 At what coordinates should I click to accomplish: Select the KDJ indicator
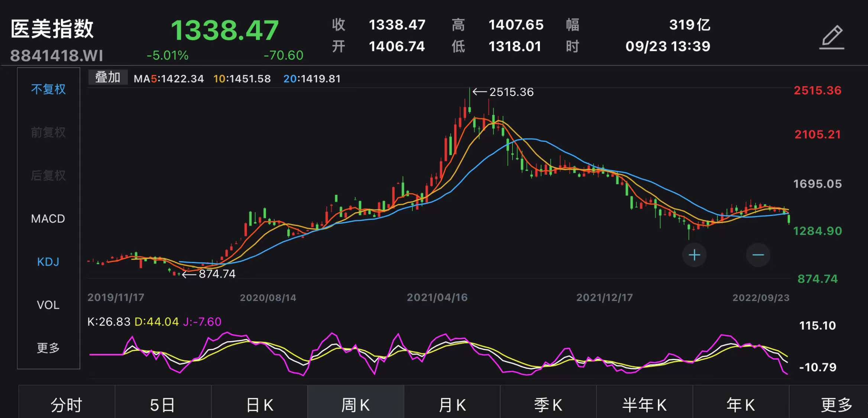[x=48, y=262]
